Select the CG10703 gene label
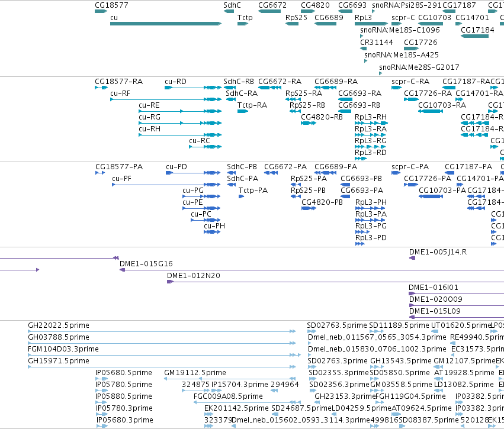Viewport: 504px width, 429px height. [435, 18]
